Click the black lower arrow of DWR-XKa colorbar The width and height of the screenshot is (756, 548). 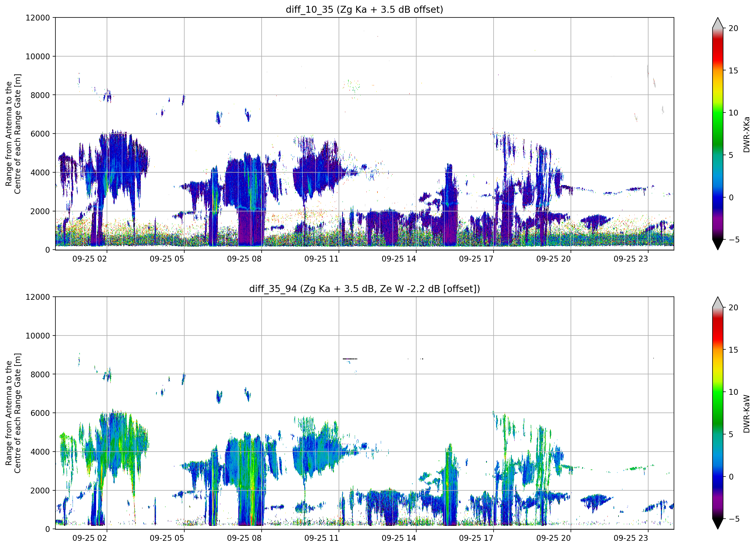pyautogui.click(x=718, y=244)
